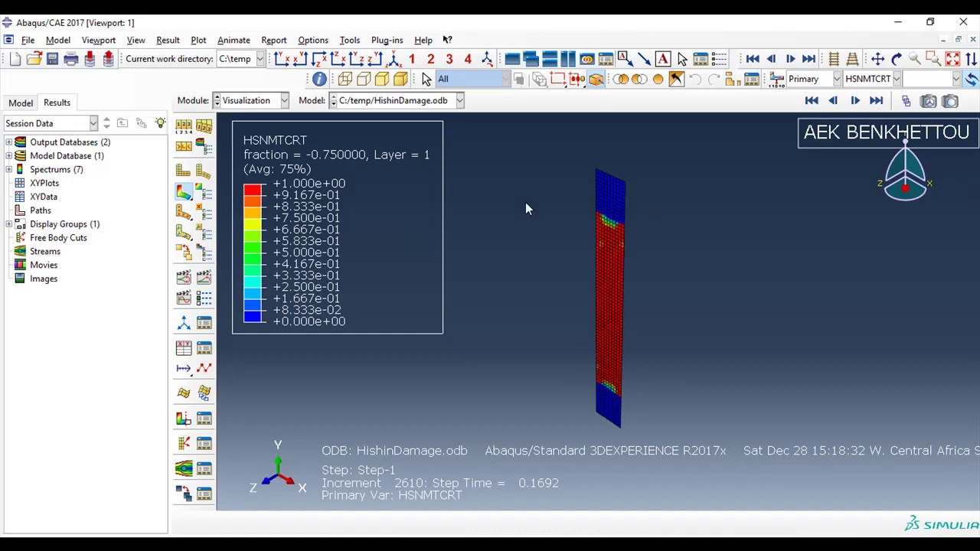Create XY data from the toolbox
980x551 pixels.
click(x=184, y=347)
